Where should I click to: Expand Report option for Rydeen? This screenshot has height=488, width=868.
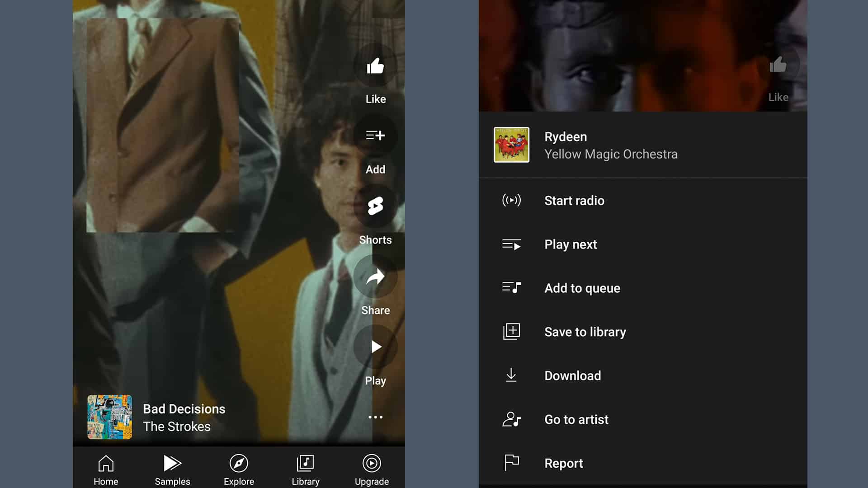click(563, 463)
